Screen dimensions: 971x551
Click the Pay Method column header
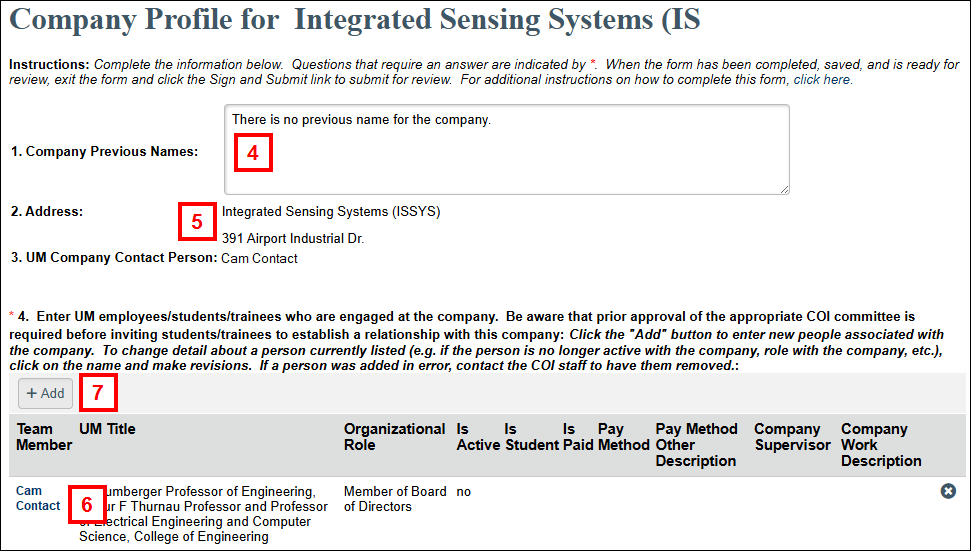624,437
